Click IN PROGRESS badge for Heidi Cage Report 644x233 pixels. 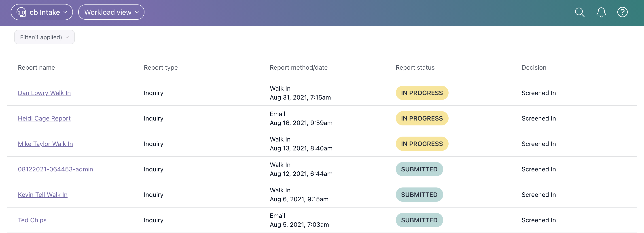[422, 118]
